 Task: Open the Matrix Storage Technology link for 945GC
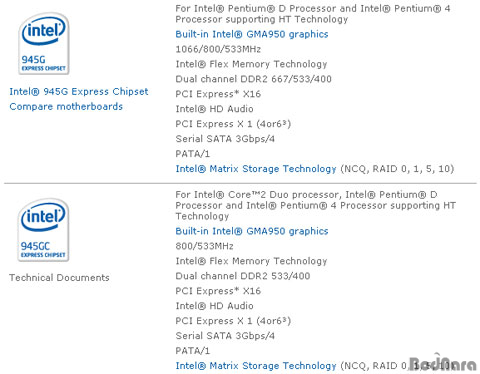(256, 366)
